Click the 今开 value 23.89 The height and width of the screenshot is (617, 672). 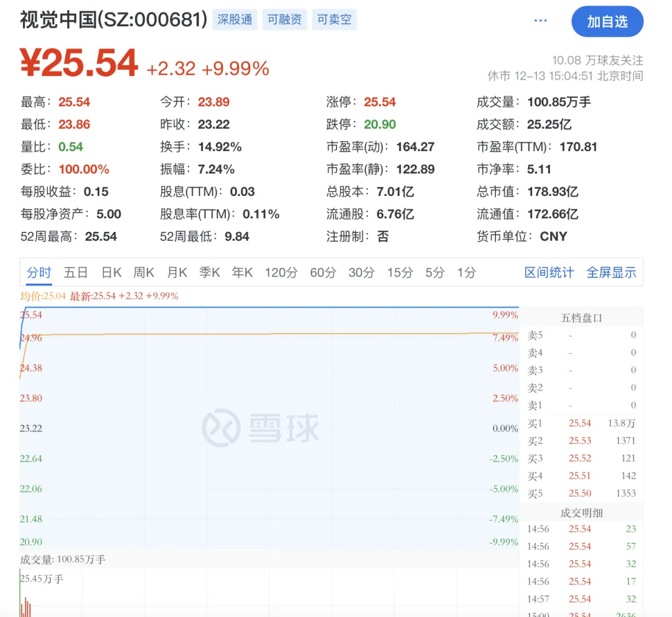214,102
